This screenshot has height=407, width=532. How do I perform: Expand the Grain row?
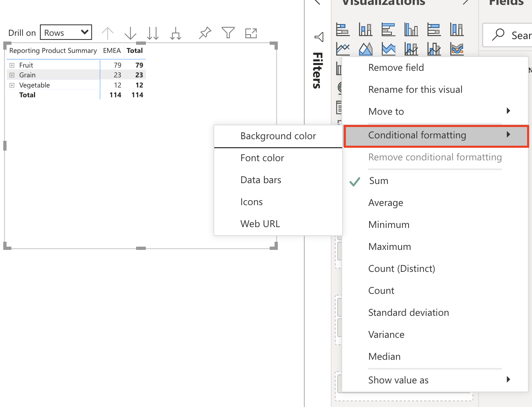tap(12, 75)
